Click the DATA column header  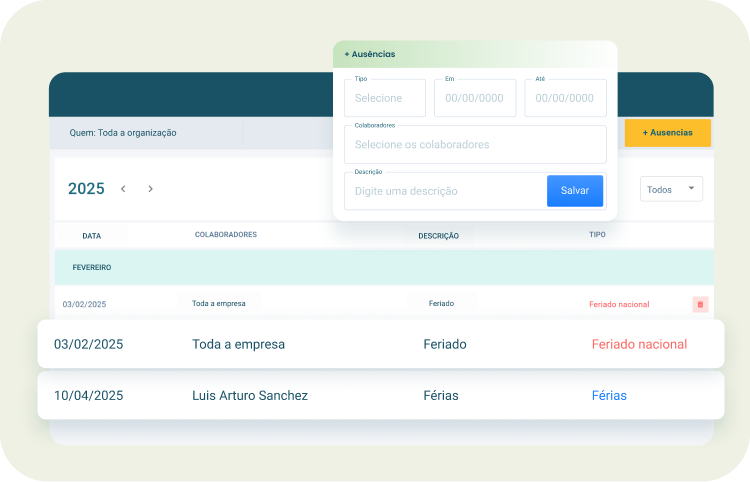91,236
